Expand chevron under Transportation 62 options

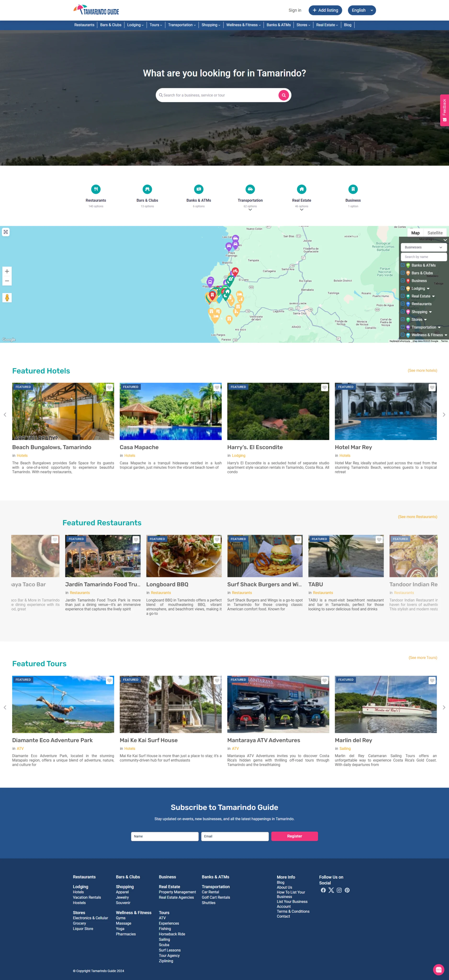tap(250, 210)
